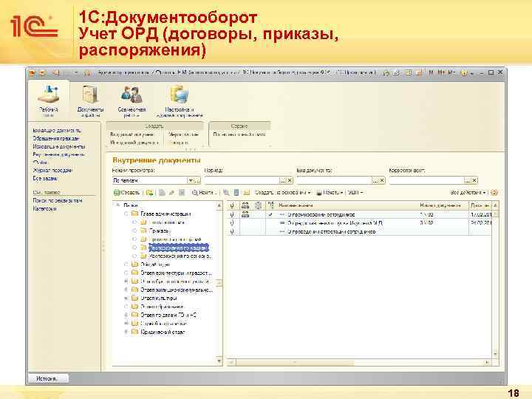
Task: Sort by Наименование column header
Action: (346, 205)
